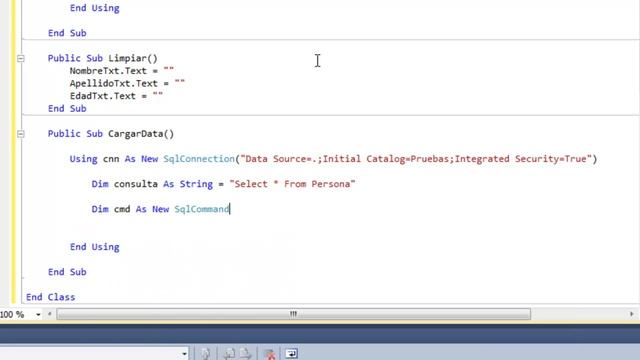Click the EdadTxt.Text line
The image size is (640, 360).
click(116, 96)
